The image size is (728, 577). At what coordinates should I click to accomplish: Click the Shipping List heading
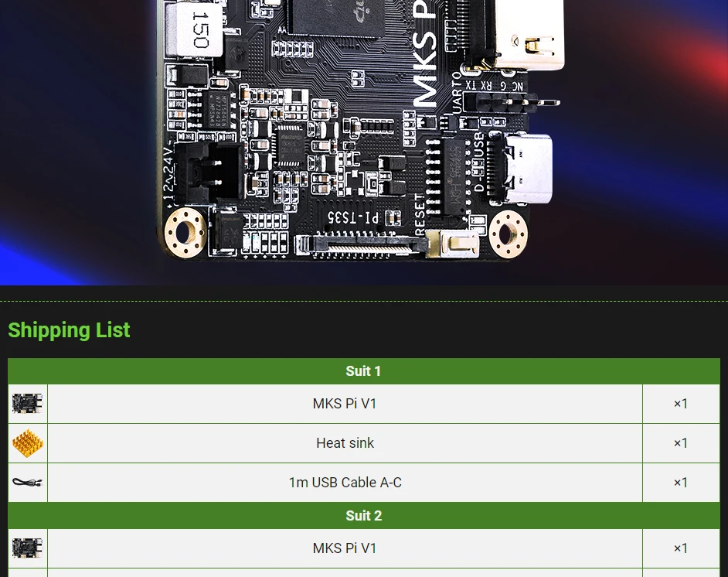(69, 330)
